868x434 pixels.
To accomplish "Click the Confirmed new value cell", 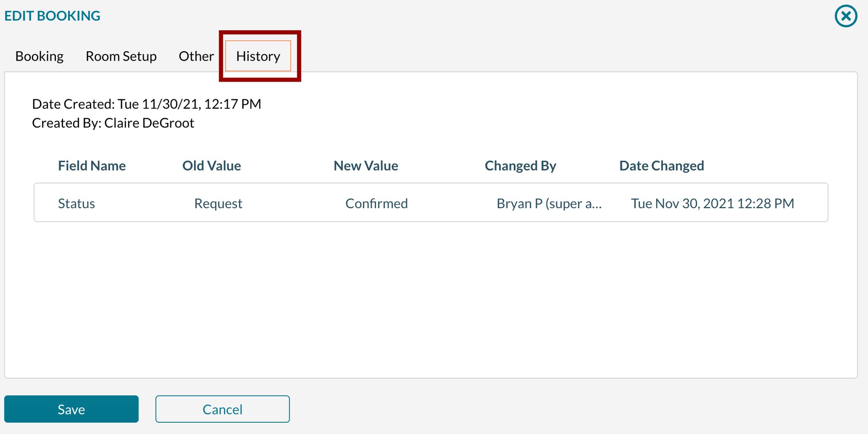I will [x=376, y=203].
